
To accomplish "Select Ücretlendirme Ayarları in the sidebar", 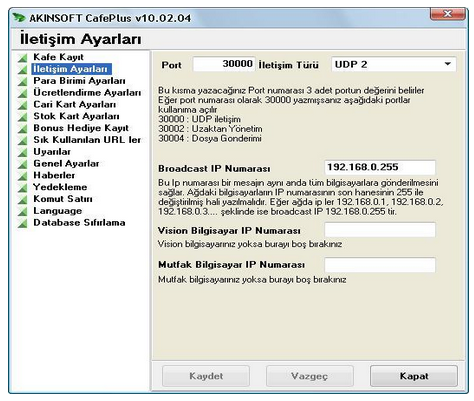I will point(87,92).
